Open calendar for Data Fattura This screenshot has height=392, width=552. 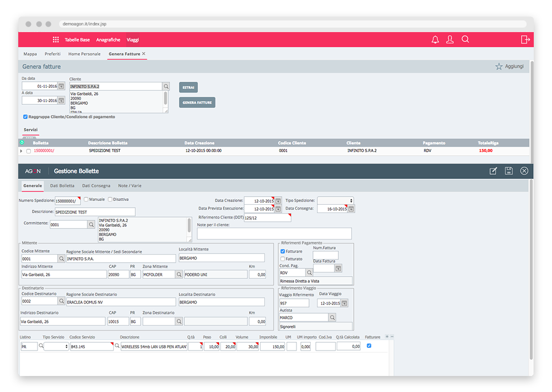(x=338, y=268)
